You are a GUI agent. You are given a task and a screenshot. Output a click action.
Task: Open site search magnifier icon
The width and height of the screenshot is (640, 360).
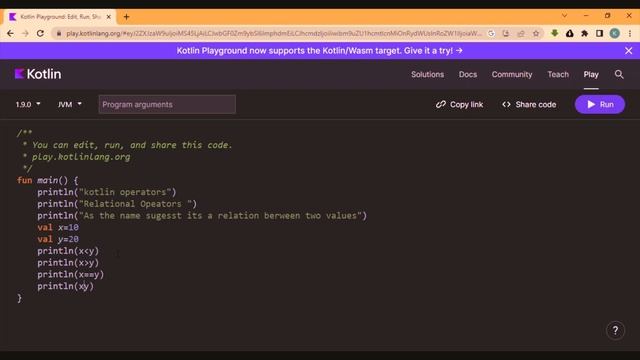click(x=619, y=74)
